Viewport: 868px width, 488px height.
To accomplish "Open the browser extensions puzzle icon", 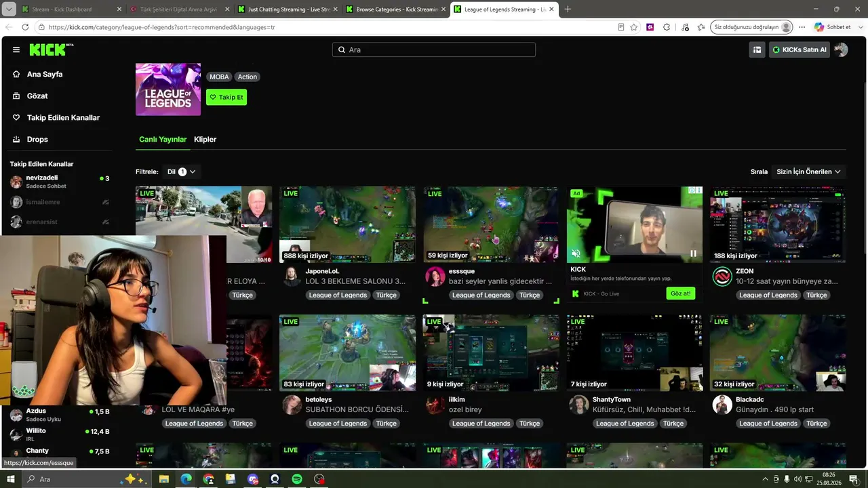I will [x=667, y=27].
